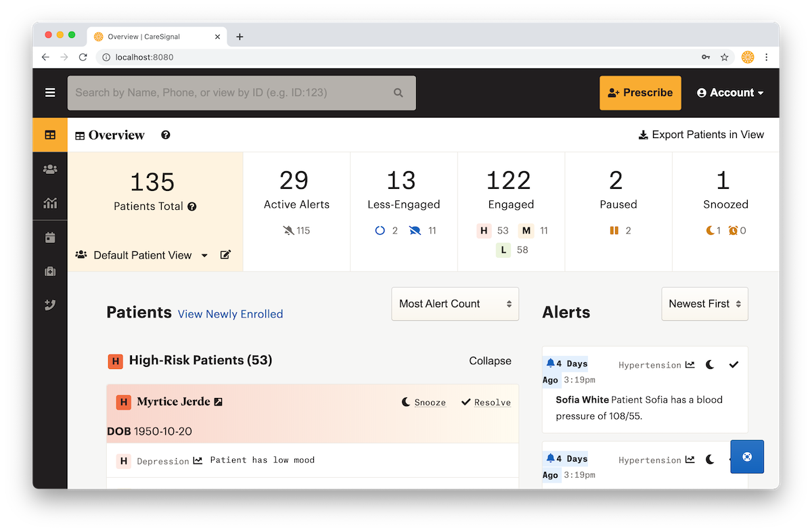Open the phone call sidebar icon
The image size is (812, 532).
point(50,305)
